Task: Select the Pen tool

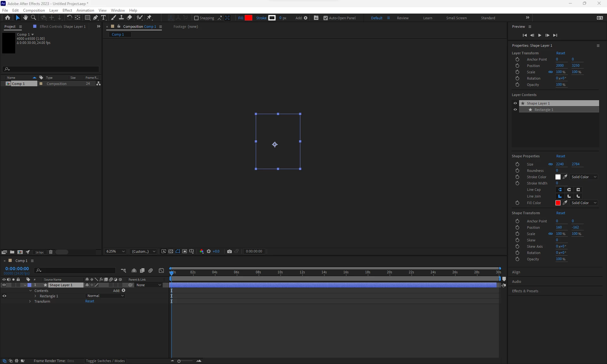Action: (x=95, y=18)
